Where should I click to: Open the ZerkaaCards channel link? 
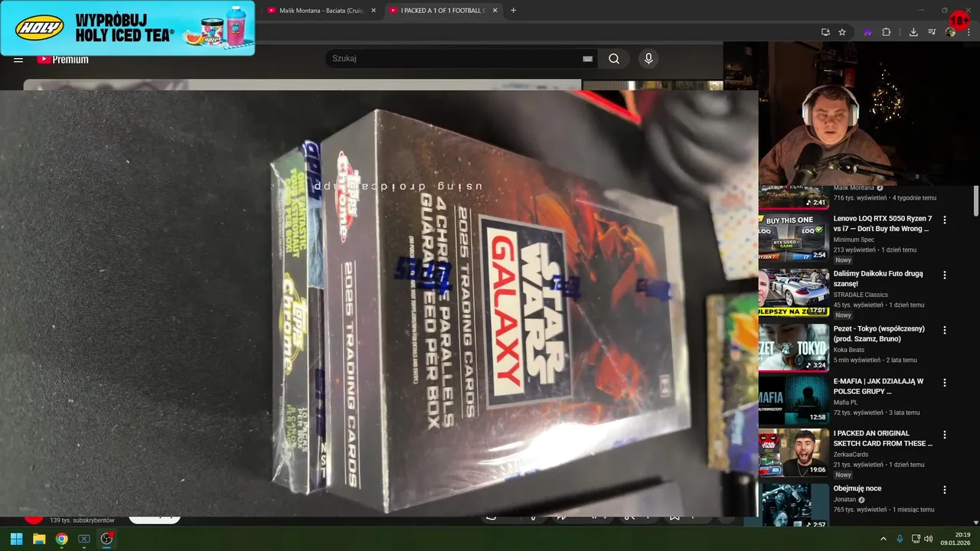click(x=851, y=455)
